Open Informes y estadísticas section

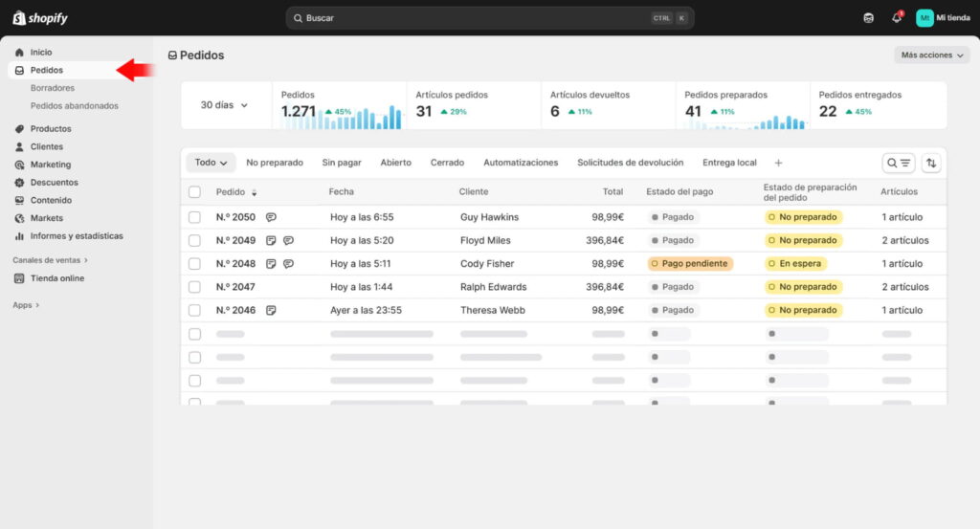click(76, 236)
